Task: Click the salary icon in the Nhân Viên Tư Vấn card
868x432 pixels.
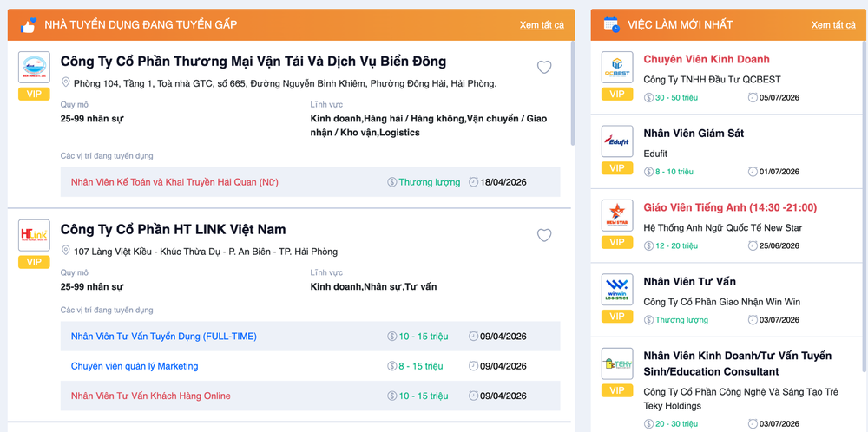Action: pyautogui.click(x=648, y=320)
